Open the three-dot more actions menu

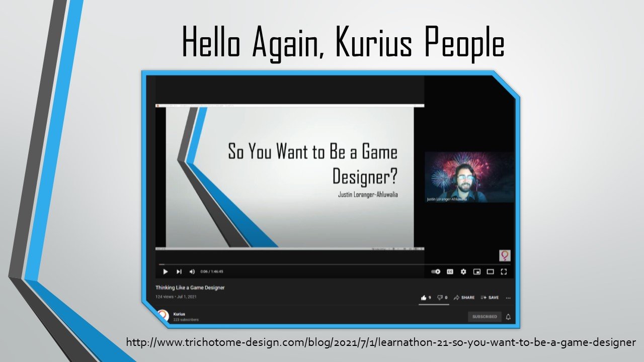(x=508, y=298)
